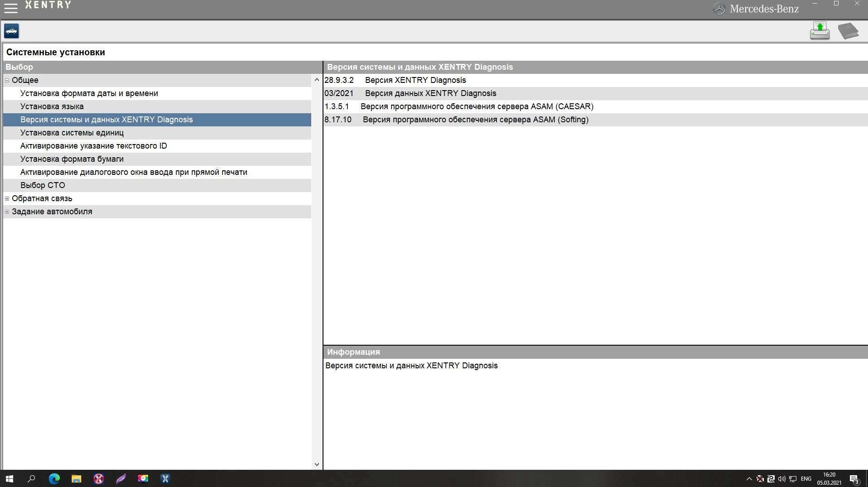Select Установка системы единиц
Viewport: 868px width, 487px height.
point(157,133)
